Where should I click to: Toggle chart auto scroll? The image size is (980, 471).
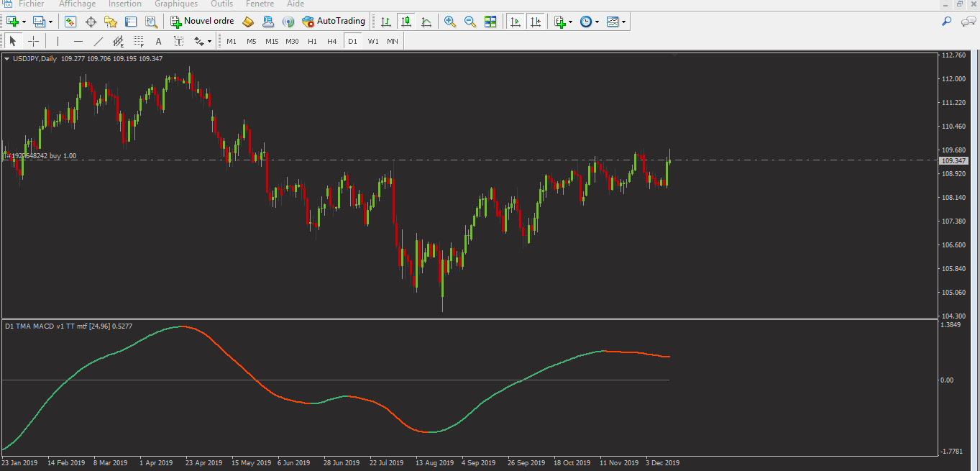pyautogui.click(x=516, y=22)
